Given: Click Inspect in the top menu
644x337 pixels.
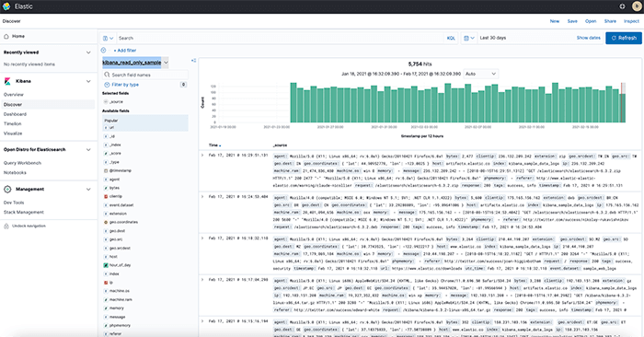Looking at the screenshot, I should 631,21.
